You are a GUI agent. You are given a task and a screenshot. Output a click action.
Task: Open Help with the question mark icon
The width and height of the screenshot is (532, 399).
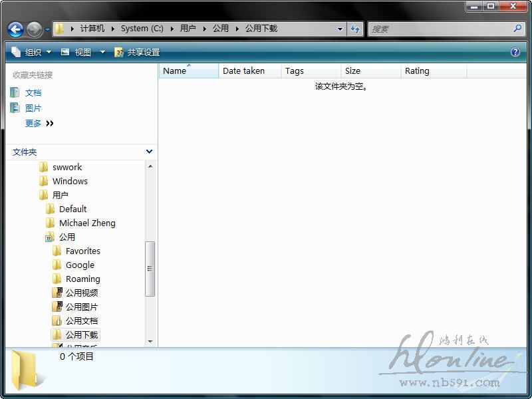tap(515, 52)
